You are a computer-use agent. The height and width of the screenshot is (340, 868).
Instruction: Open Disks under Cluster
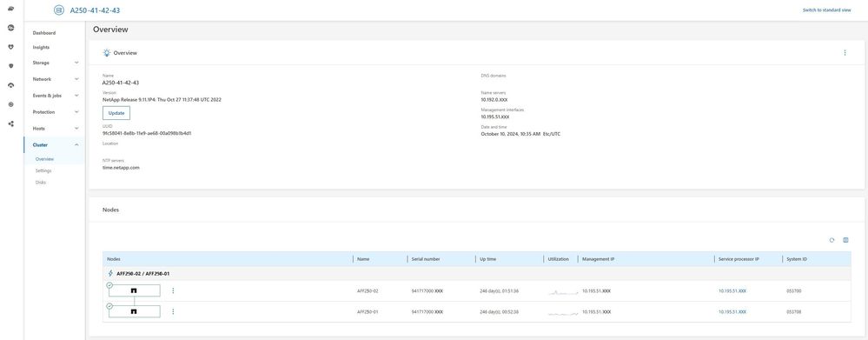[x=41, y=183]
